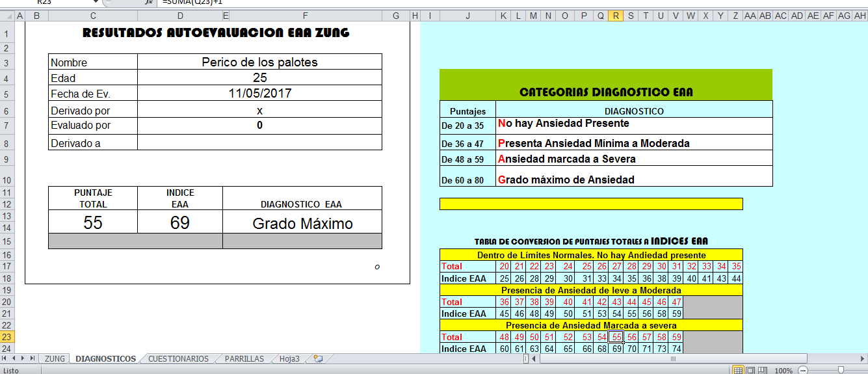Click the Insert New Worksheet tab icon
This screenshot has width=868, height=374.
coord(318,358)
